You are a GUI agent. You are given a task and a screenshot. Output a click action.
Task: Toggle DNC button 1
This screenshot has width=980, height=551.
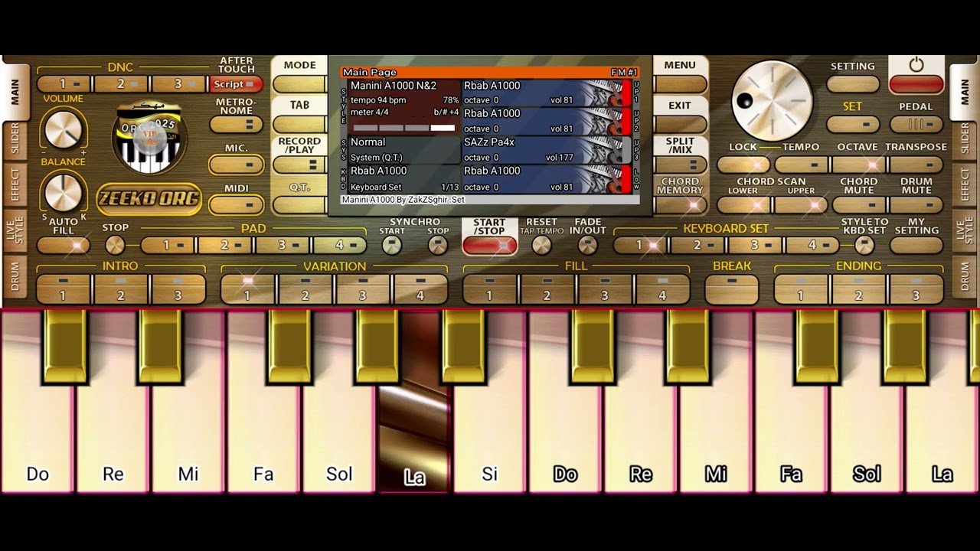(x=64, y=84)
